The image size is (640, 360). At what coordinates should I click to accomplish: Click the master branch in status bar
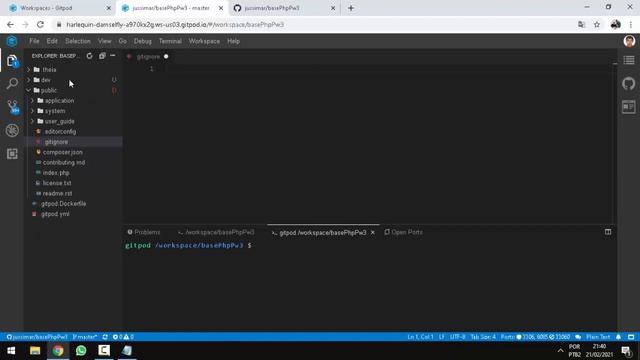(85, 337)
